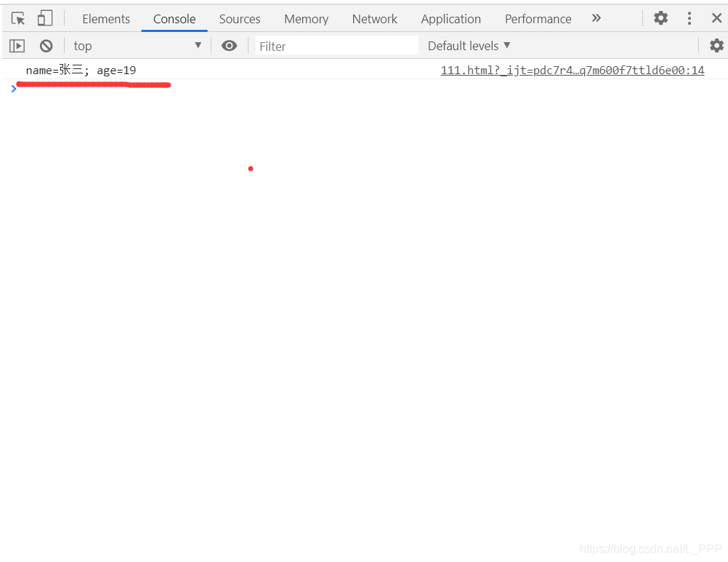
Task: Open the 111.html source link
Action: [x=572, y=70]
